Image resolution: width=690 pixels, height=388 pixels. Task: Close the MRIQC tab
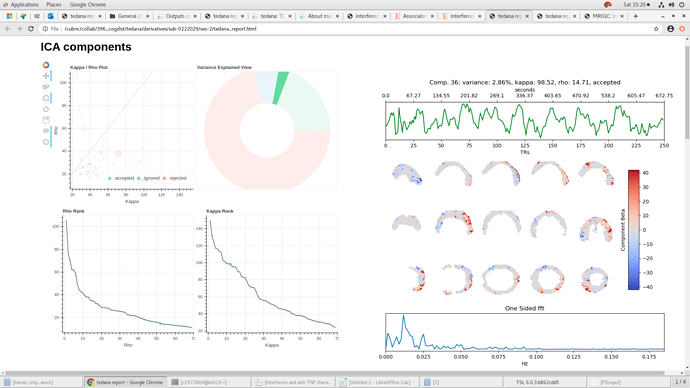(622, 16)
